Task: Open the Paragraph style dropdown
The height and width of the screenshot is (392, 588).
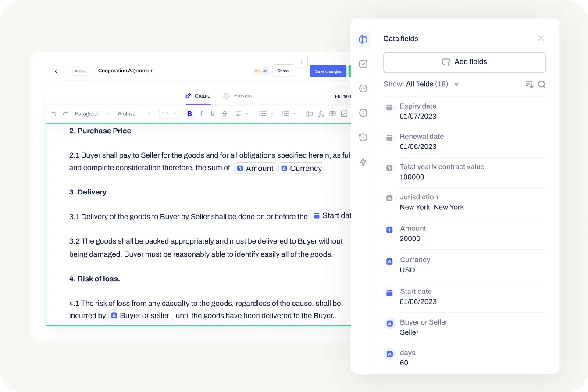Action: pos(92,113)
